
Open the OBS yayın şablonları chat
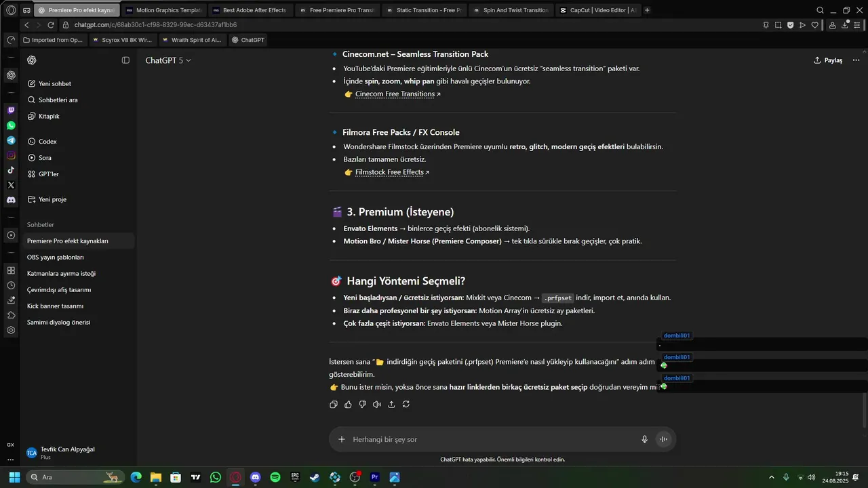pyautogui.click(x=77, y=258)
